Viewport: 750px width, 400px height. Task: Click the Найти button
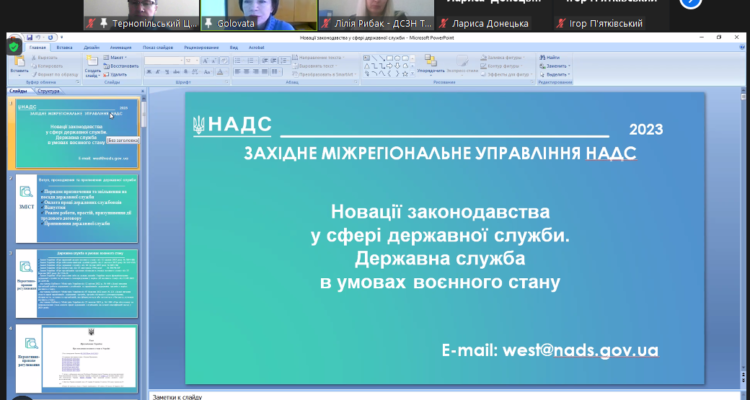(550, 57)
